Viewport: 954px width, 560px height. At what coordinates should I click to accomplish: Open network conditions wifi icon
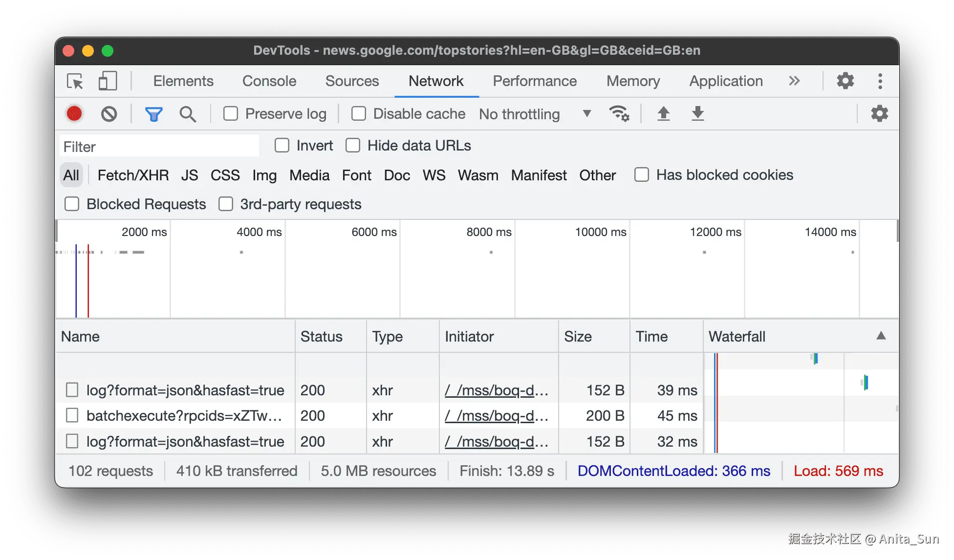[x=619, y=114]
